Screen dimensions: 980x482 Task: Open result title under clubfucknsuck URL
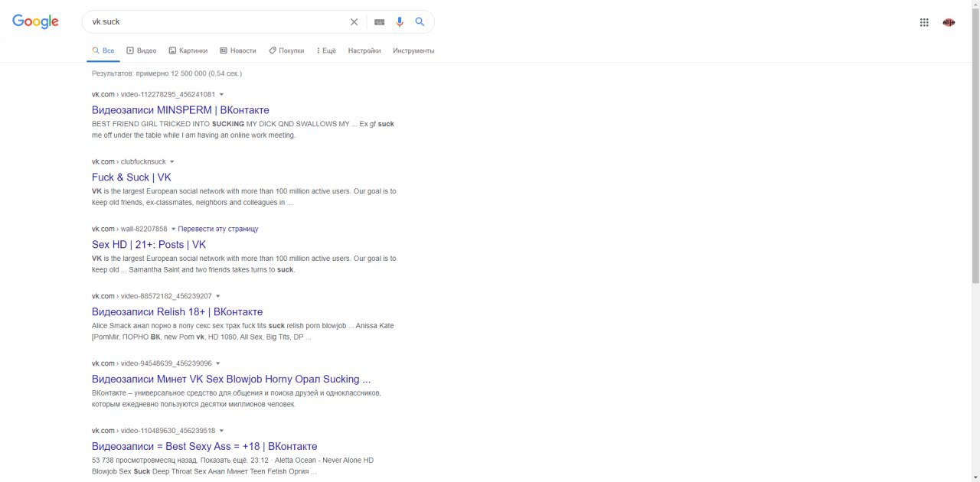[x=132, y=177]
